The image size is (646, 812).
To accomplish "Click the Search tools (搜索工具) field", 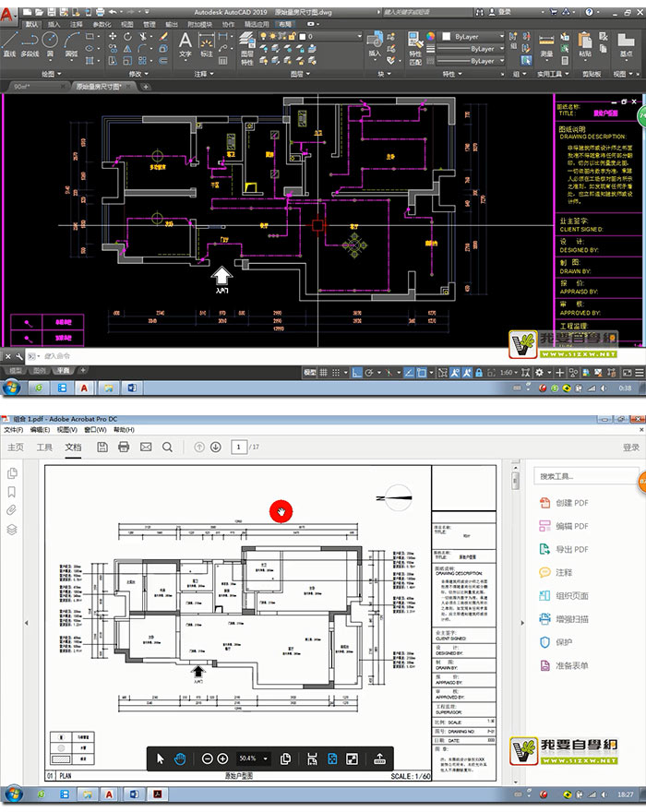I will coord(585,476).
